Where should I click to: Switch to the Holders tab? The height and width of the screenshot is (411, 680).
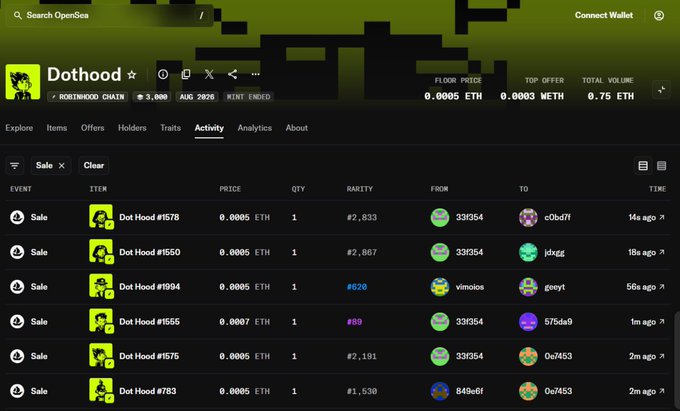point(132,128)
